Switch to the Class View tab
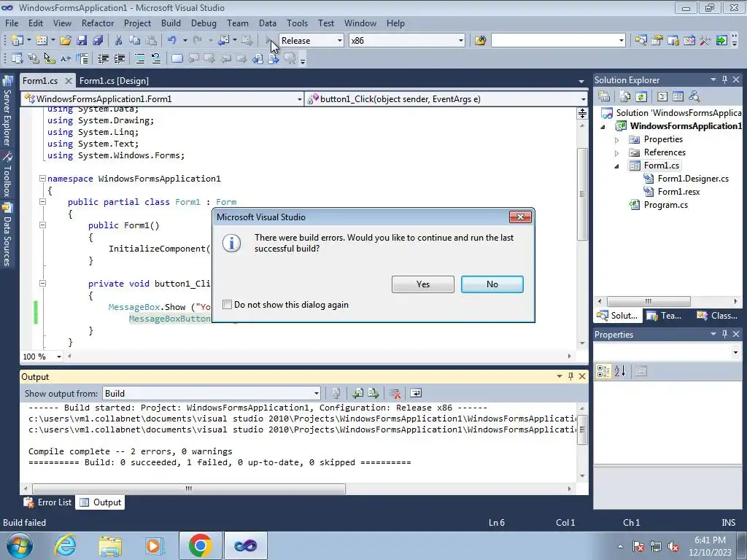This screenshot has height=560, width=747. coord(718,316)
